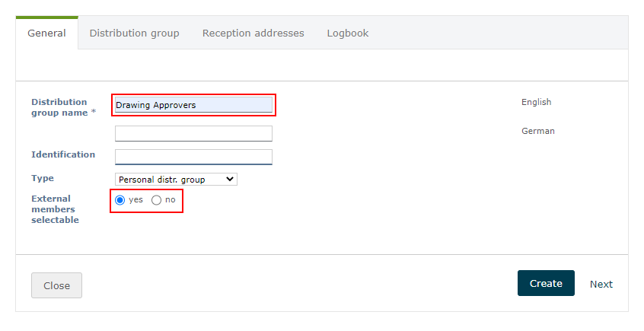Expand the Type dropdown
644x331 pixels.
[x=176, y=180]
